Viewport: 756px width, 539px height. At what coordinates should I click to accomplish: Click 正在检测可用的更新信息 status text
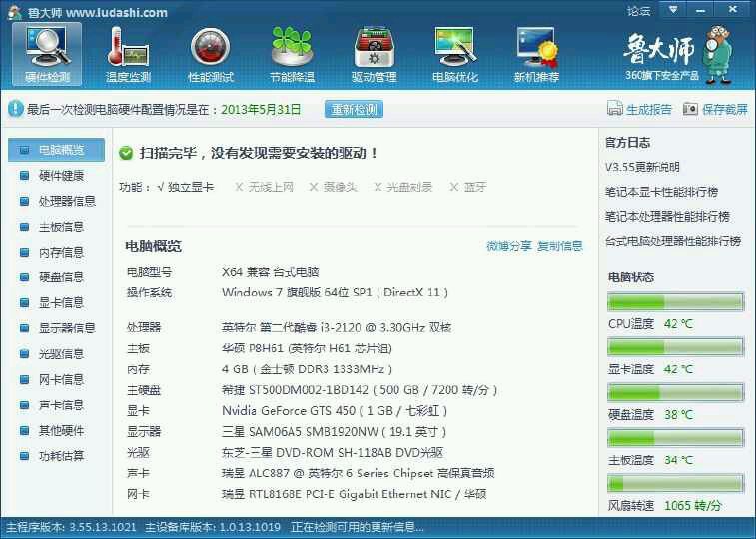point(358,527)
